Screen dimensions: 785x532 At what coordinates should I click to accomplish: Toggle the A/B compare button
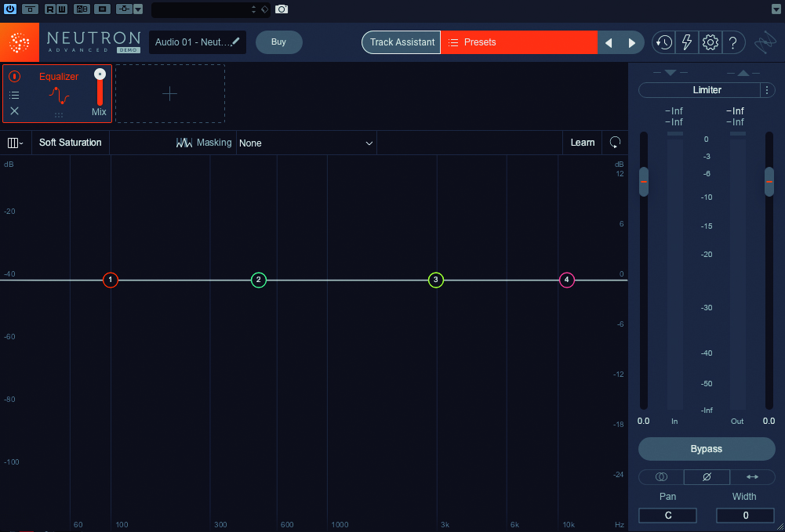click(82, 9)
